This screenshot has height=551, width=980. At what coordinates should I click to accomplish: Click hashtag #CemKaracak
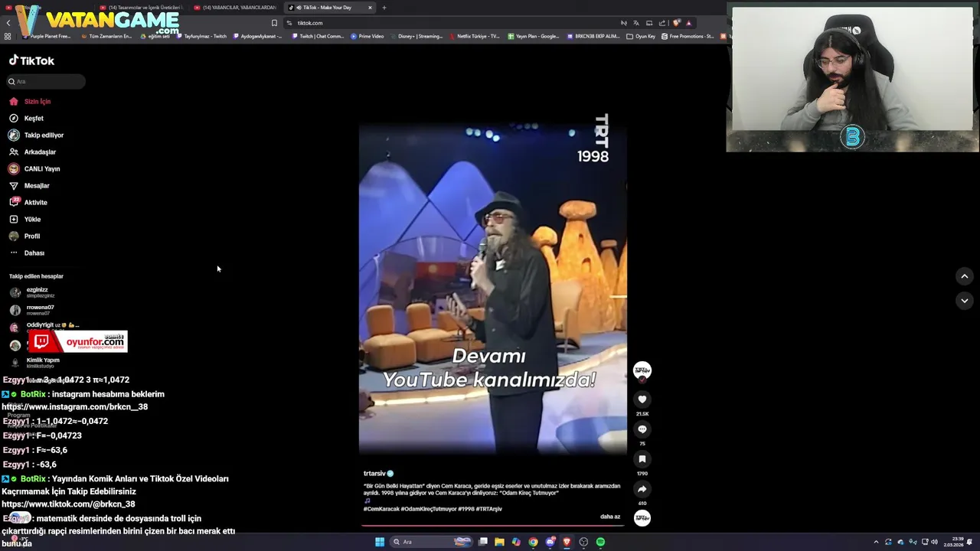click(x=381, y=509)
